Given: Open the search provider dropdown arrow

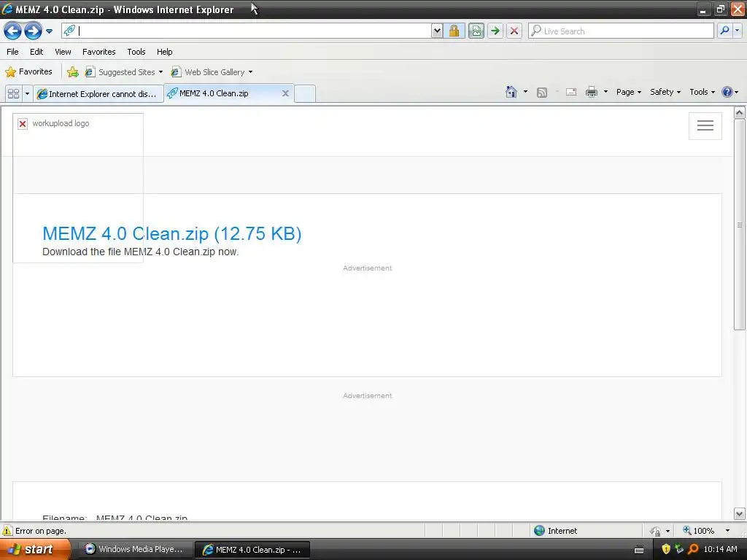Looking at the screenshot, I should point(737,31).
